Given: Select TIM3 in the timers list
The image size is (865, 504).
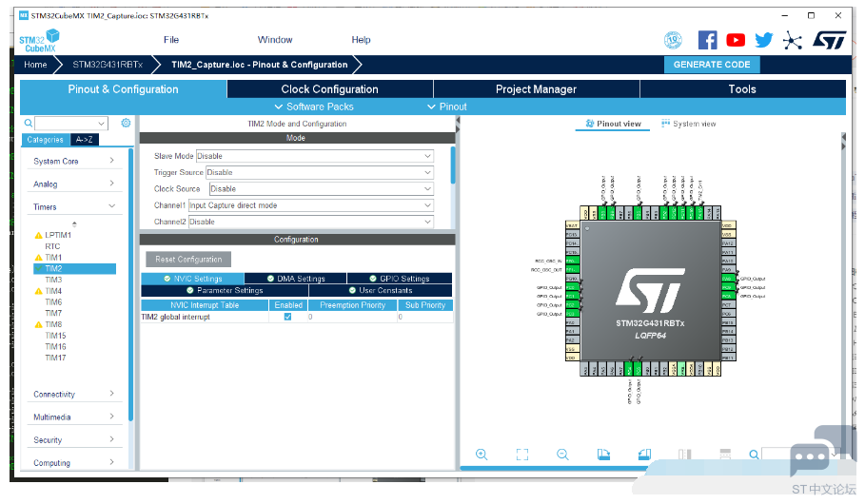Looking at the screenshot, I should [53, 281].
